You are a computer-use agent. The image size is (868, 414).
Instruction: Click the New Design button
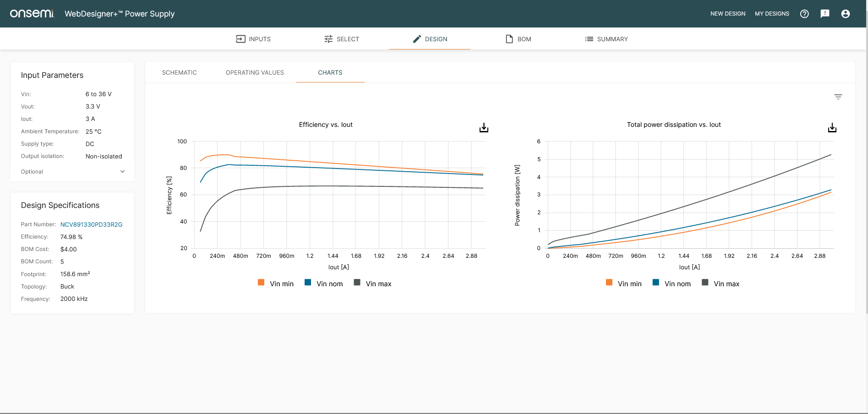point(727,14)
